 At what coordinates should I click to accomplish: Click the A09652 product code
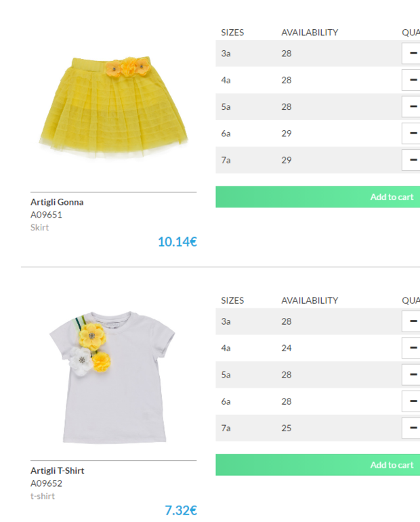pos(46,483)
